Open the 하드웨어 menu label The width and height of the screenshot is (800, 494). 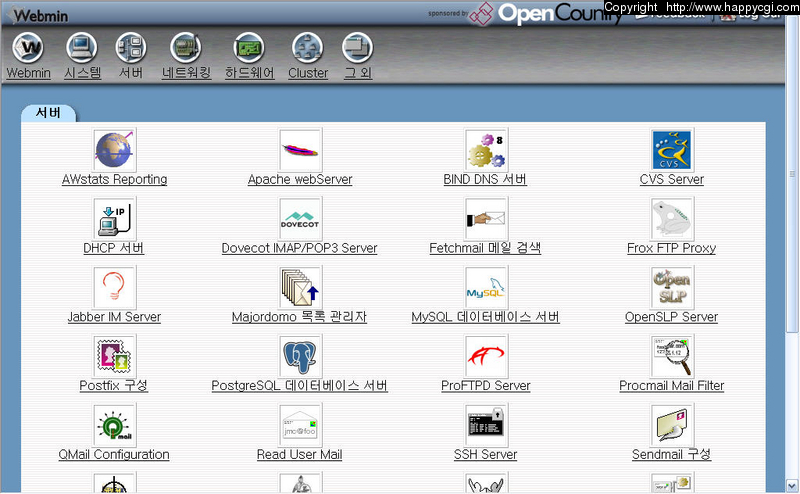point(249,73)
